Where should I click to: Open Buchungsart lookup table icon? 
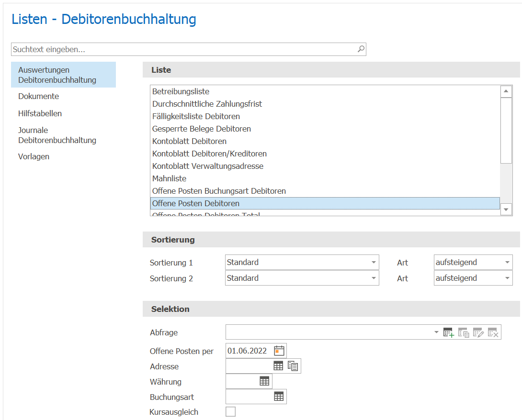[279, 397]
